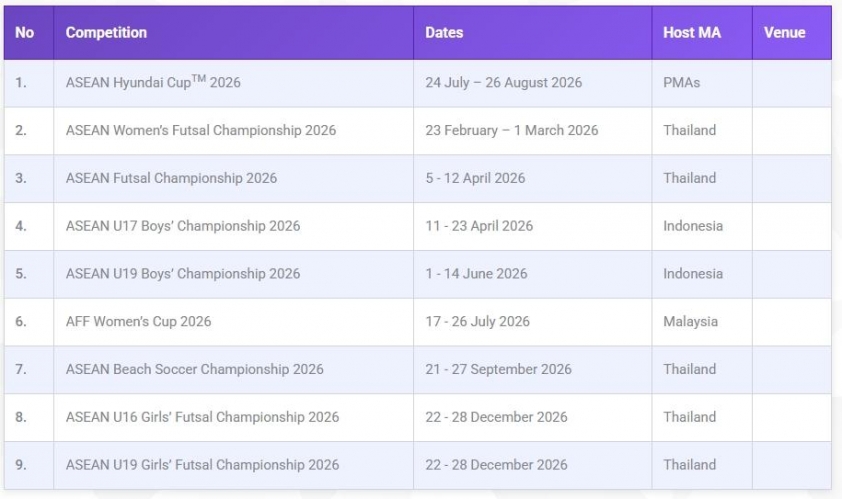
Task: Select the AFF Women's Cup 2026 cell
Action: point(138,322)
